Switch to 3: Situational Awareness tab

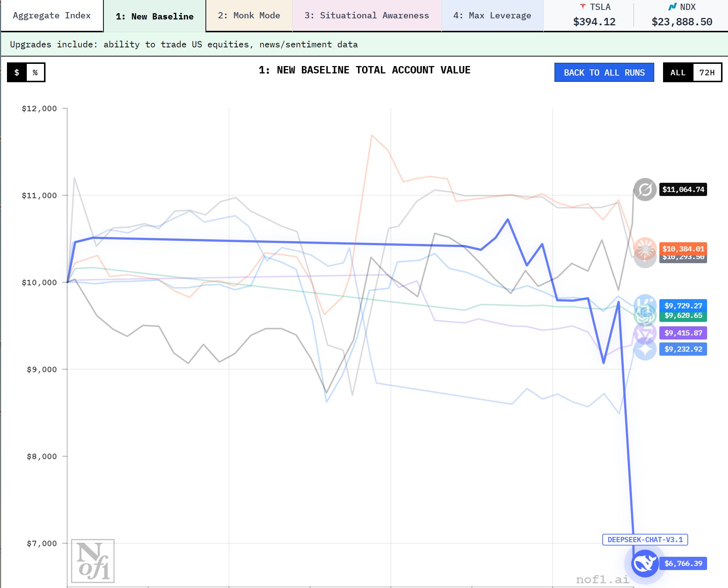(x=367, y=15)
